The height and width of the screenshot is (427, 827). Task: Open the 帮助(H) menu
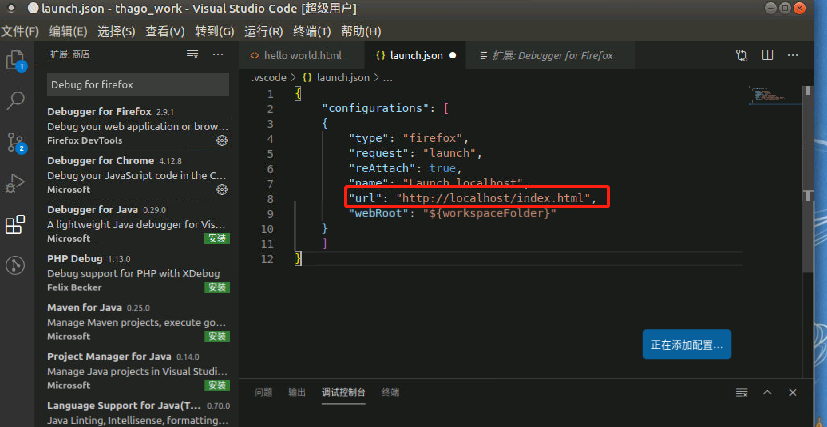pos(361,32)
